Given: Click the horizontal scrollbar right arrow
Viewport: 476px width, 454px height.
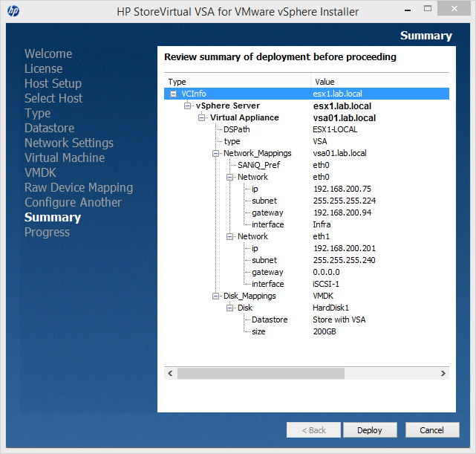Looking at the screenshot, I should pyautogui.click(x=443, y=373).
